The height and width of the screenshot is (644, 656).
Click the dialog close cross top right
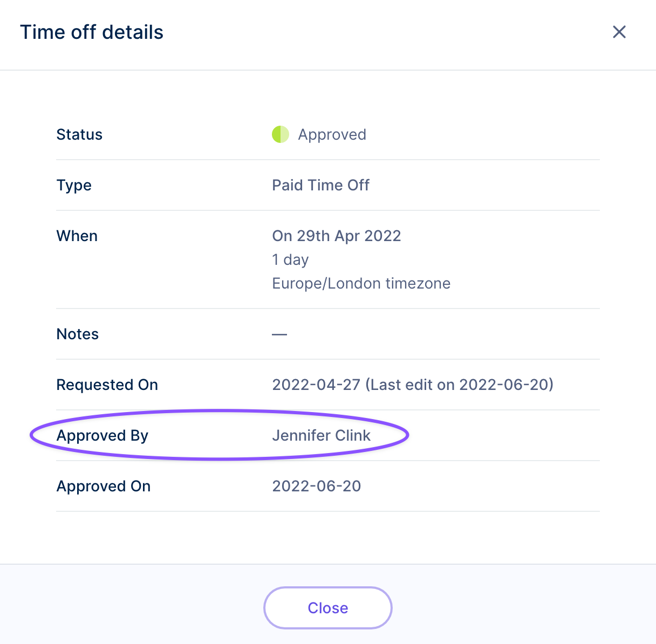point(619,32)
